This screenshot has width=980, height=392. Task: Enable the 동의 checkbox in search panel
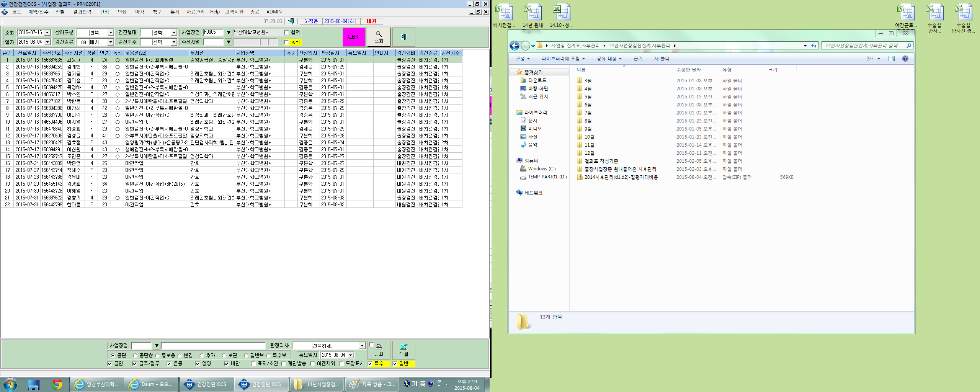(286, 42)
